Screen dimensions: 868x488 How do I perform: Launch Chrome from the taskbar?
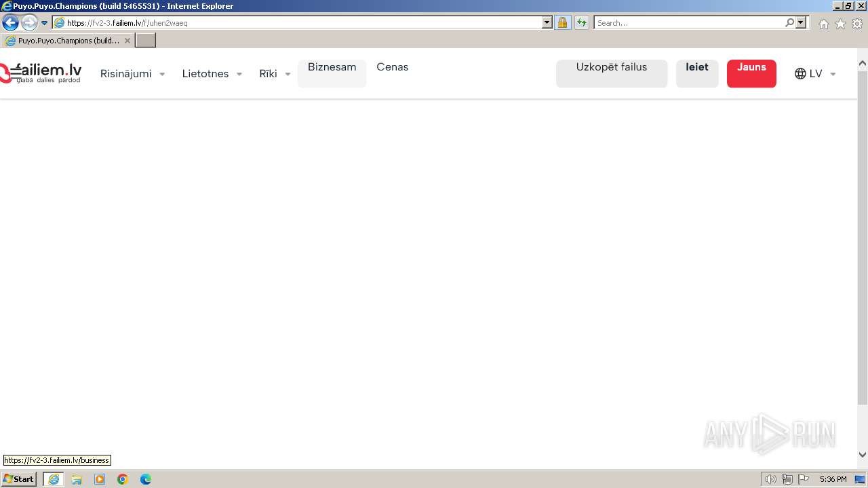coord(123,479)
